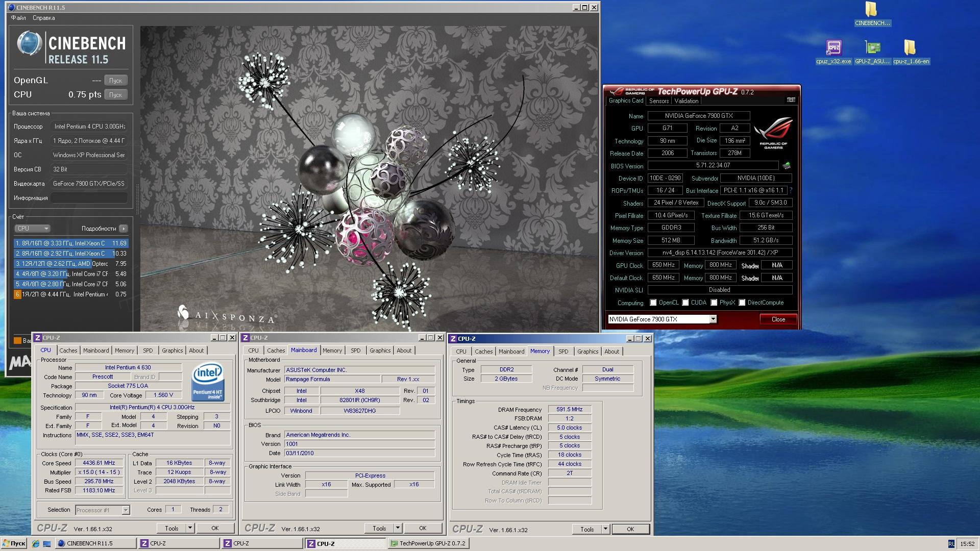980x551 pixels.
Task: Open the Processor #1 selection dropdown
Action: click(x=103, y=510)
